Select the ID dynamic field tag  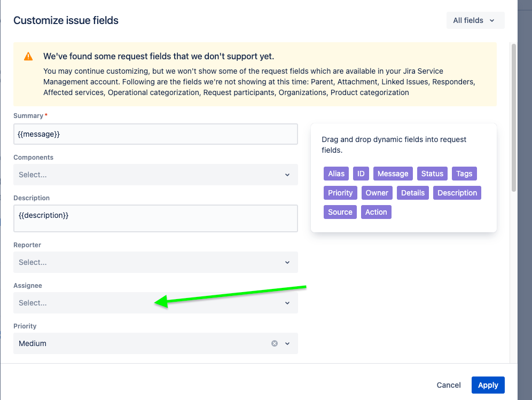point(361,174)
